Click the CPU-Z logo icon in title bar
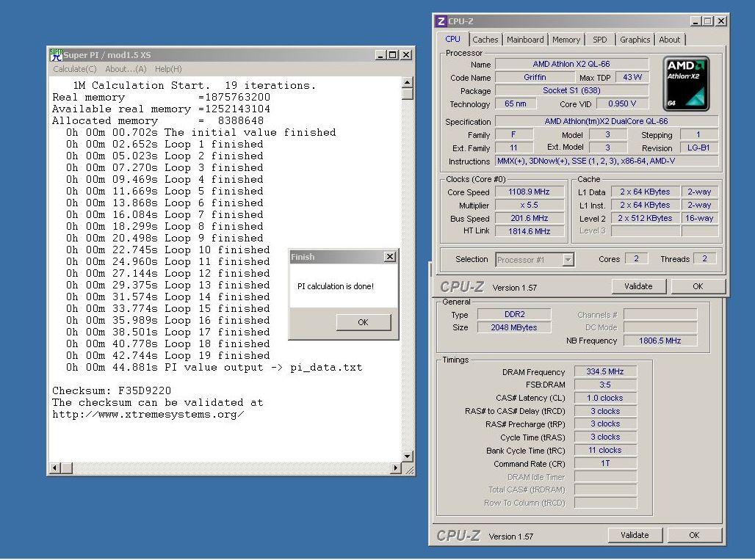This screenshot has height=560, width=755. pyautogui.click(x=441, y=21)
